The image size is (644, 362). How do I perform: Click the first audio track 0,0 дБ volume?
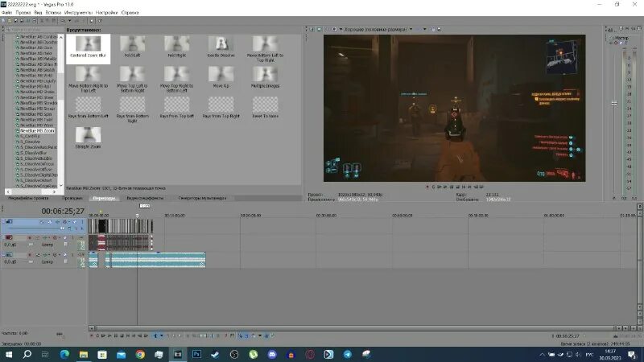point(10,245)
